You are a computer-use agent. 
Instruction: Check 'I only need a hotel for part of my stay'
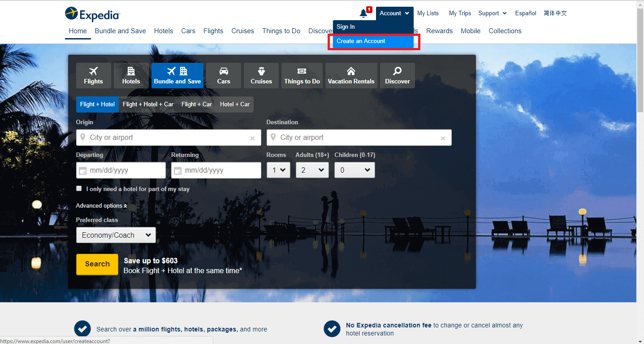point(79,188)
